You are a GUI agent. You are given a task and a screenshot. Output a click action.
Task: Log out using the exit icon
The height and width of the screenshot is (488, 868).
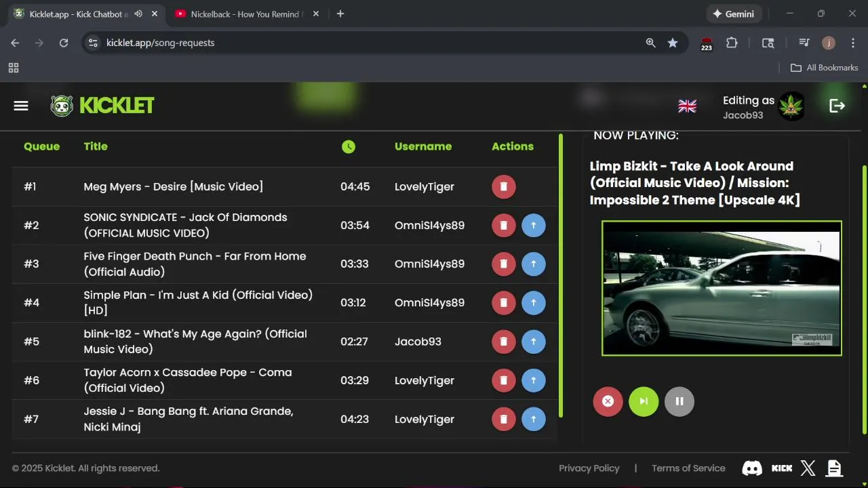coord(837,106)
